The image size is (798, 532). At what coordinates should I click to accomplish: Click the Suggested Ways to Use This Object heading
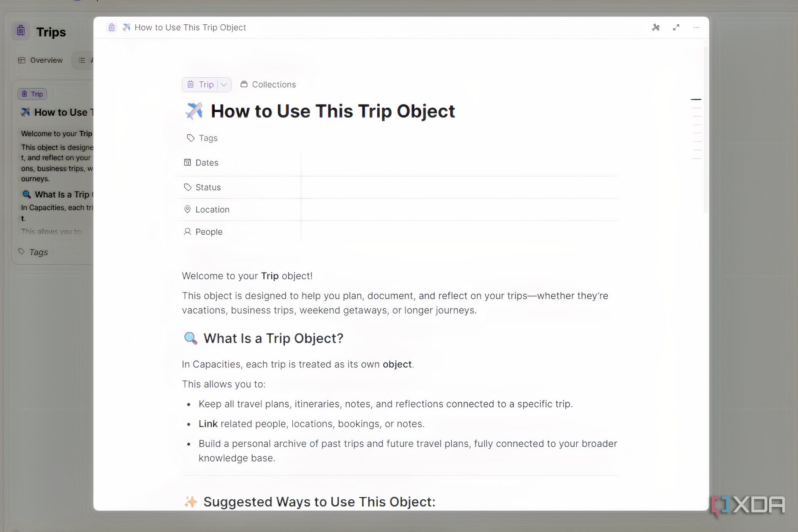point(319,502)
